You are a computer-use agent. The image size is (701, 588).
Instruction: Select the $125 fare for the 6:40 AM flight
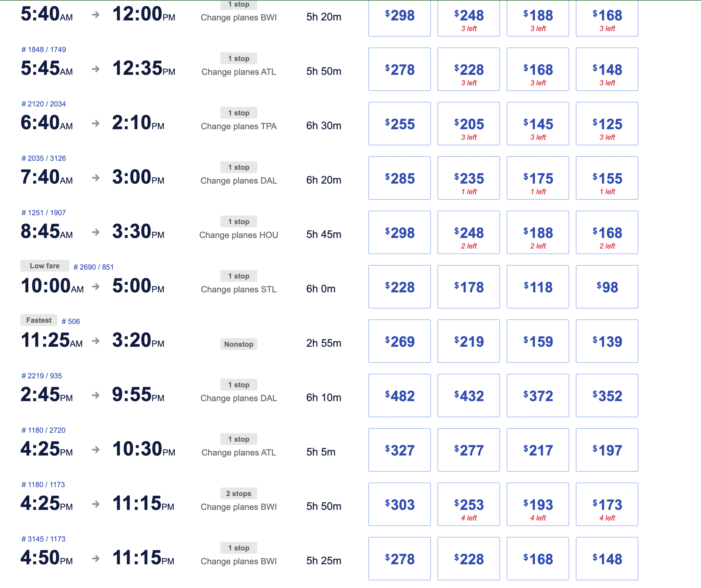click(x=606, y=124)
